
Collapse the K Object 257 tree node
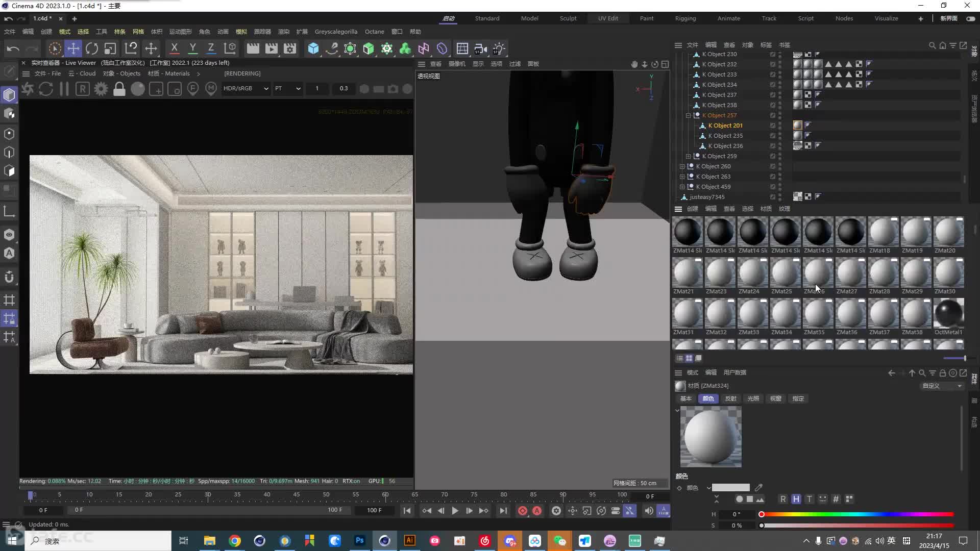(x=688, y=115)
